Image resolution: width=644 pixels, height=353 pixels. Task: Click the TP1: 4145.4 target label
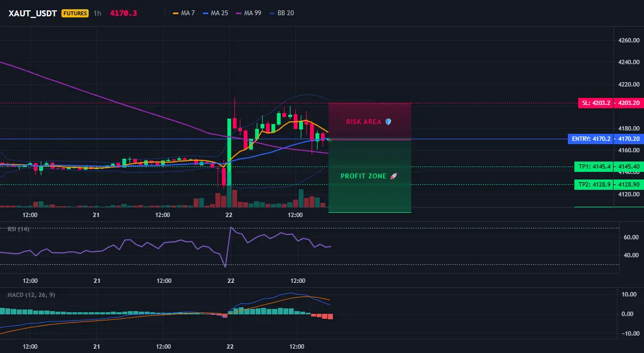point(594,167)
